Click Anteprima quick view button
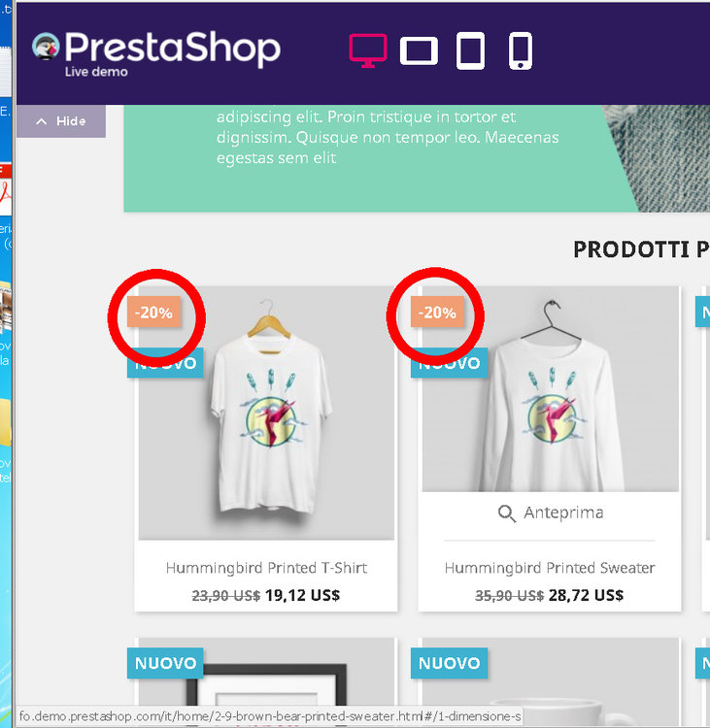Viewport: 710px width, 728px height. pyautogui.click(x=551, y=513)
